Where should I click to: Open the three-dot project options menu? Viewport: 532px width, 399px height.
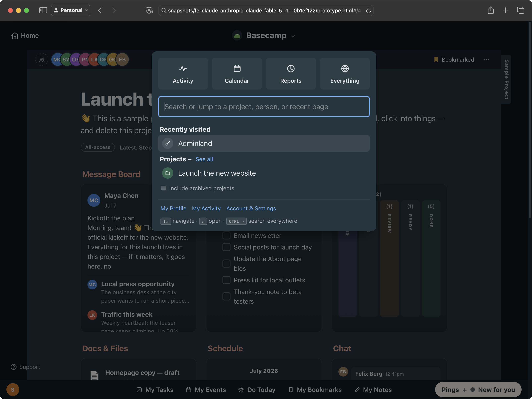tap(486, 59)
